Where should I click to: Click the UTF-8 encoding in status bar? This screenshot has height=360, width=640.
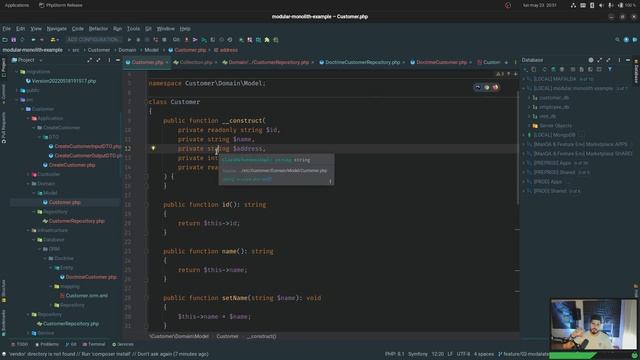pyautogui.click(x=463, y=354)
